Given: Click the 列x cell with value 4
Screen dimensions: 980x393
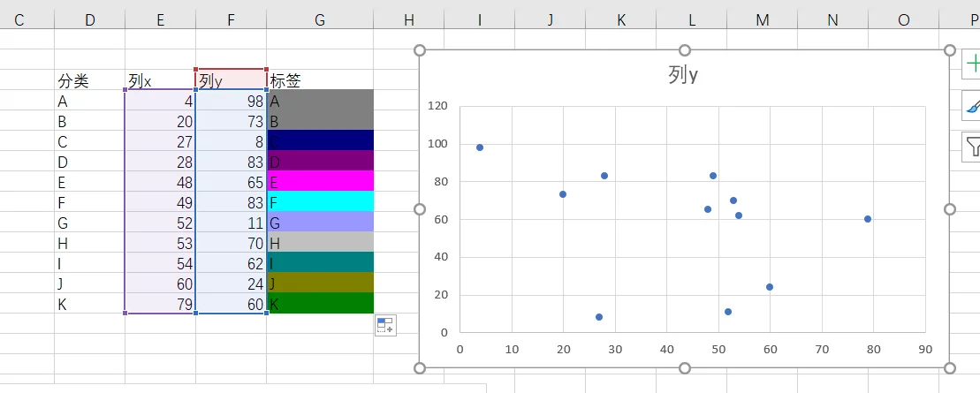Looking at the screenshot, I should click(x=160, y=100).
